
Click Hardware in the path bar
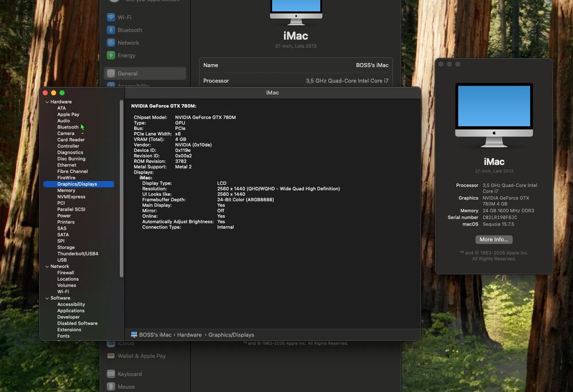coord(189,335)
